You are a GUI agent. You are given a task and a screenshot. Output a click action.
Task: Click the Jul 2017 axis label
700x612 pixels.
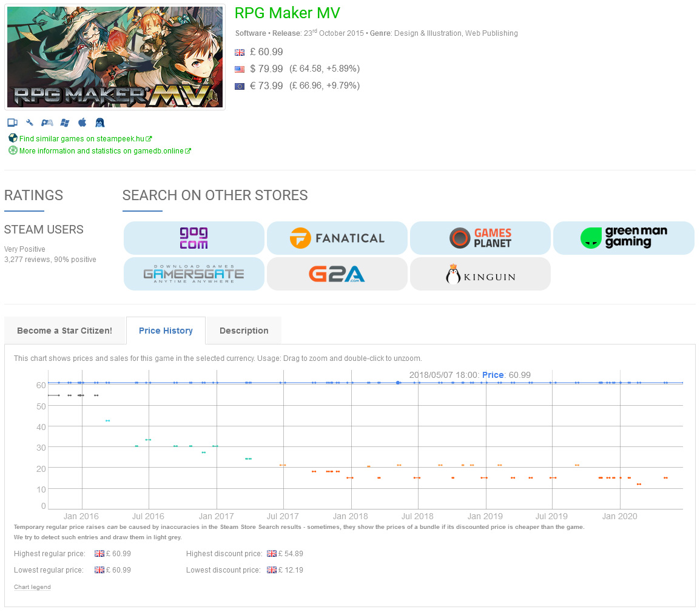tap(283, 516)
